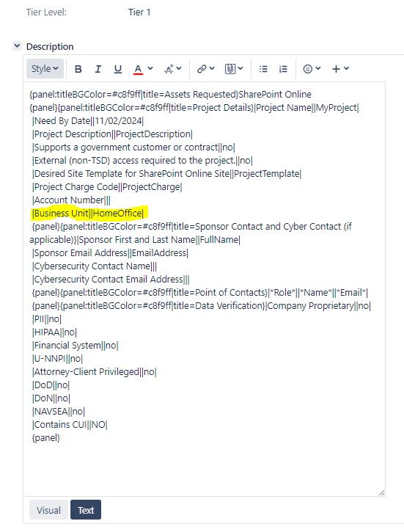This screenshot has width=404, height=532.
Task: Click the Tier Level label
Action: pos(46,12)
